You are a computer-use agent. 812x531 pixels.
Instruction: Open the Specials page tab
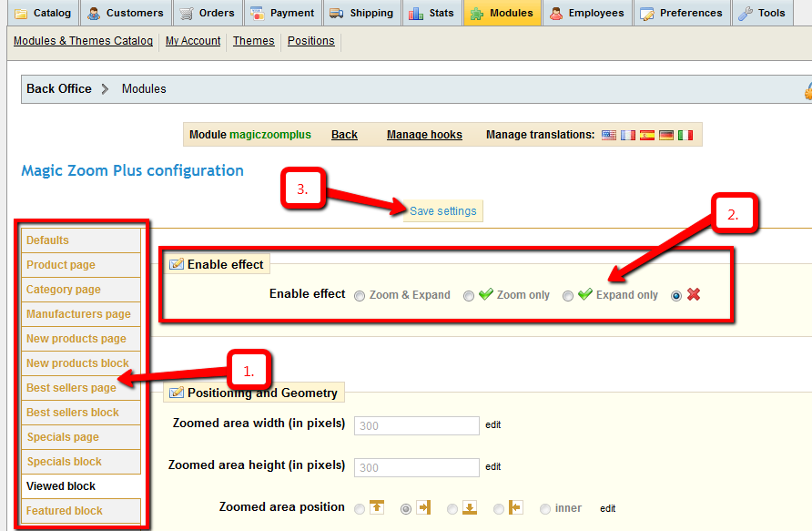pos(81,437)
